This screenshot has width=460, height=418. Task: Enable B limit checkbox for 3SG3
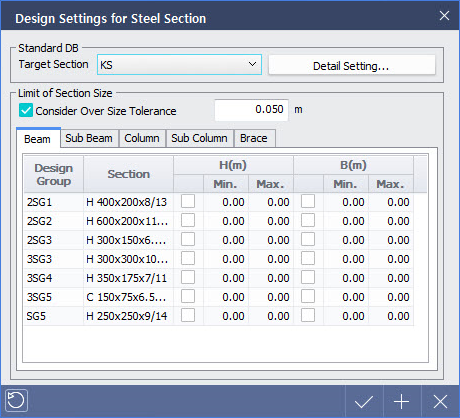point(308,258)
